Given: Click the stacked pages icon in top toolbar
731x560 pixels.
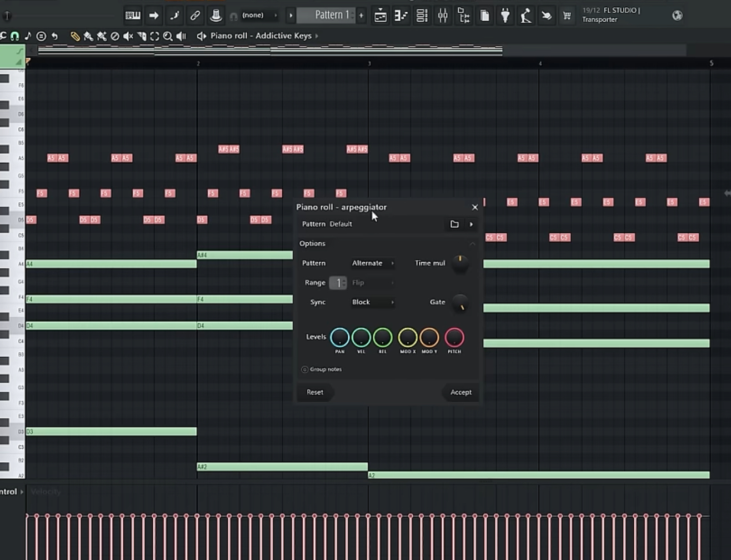Looking at the screenshot, I should click(484, 16).
